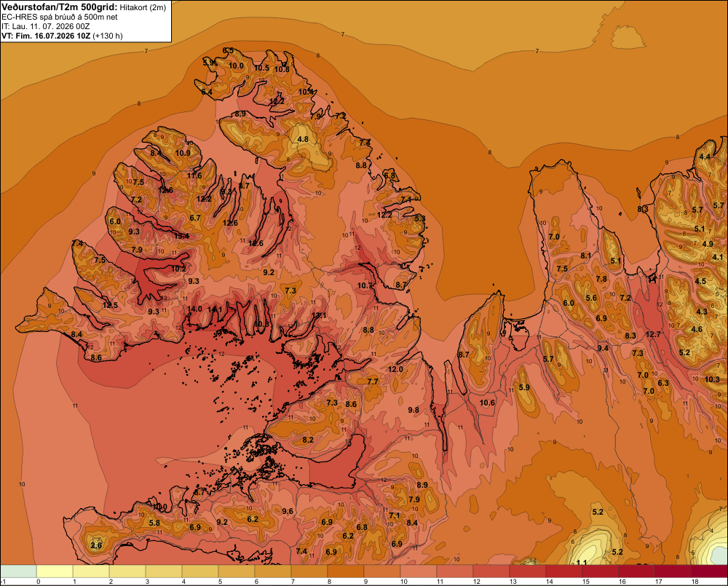728x586 pixels.
Task: Click the temperature value 5.6
Action: coord(591,298)
